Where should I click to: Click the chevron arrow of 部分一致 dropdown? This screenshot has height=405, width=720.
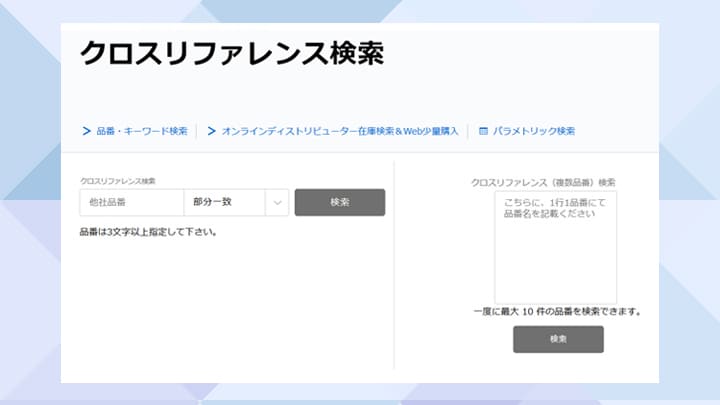pos(277,202)
